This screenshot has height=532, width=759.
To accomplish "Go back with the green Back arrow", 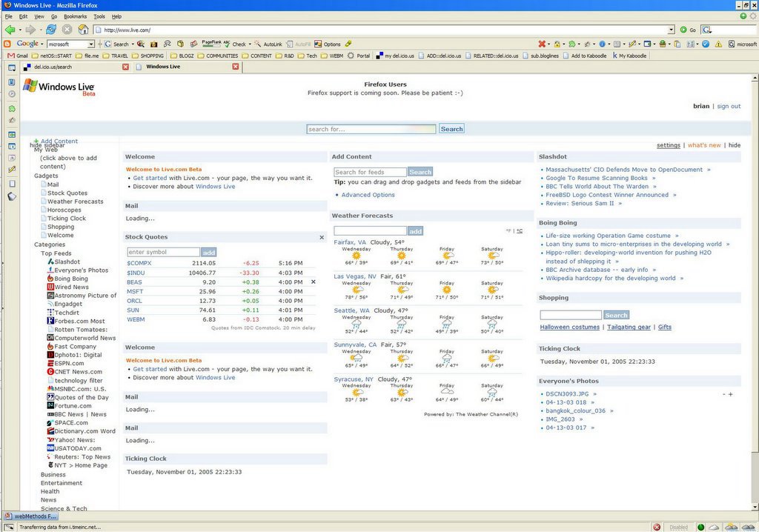I will (x=10, y=30).
